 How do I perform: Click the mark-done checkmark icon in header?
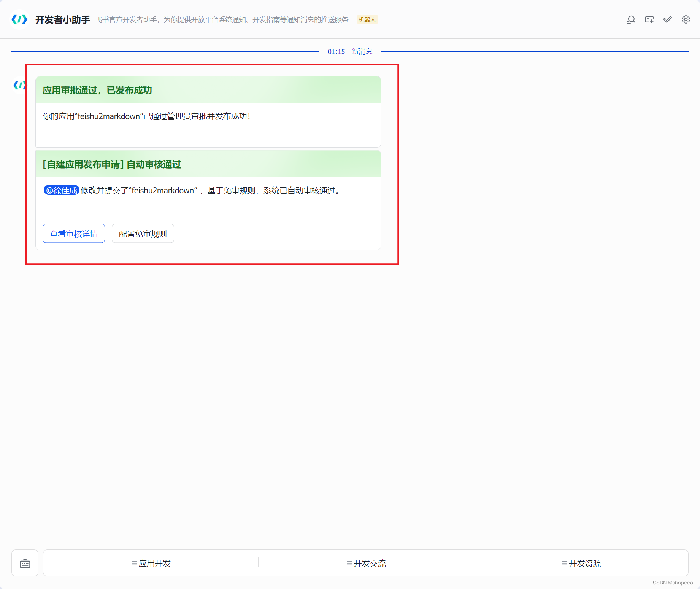coord(668,19)
